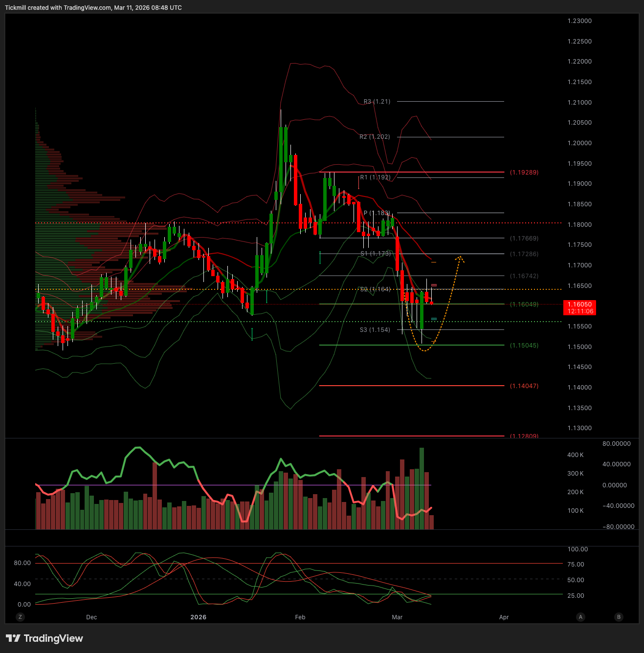This screenshot has width=644, height=653.
Task: Click the current price label 1.16050
Action: (x=579, y=304)
